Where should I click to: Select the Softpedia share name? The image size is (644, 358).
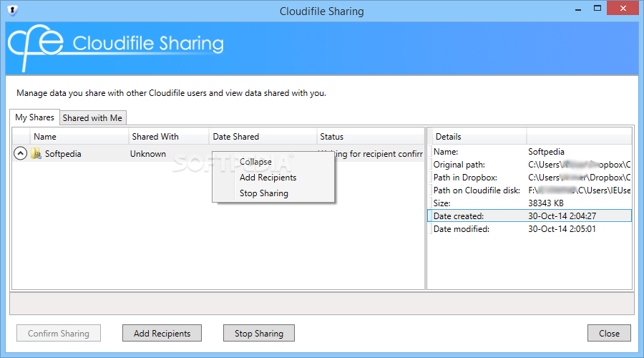point(63,154)
